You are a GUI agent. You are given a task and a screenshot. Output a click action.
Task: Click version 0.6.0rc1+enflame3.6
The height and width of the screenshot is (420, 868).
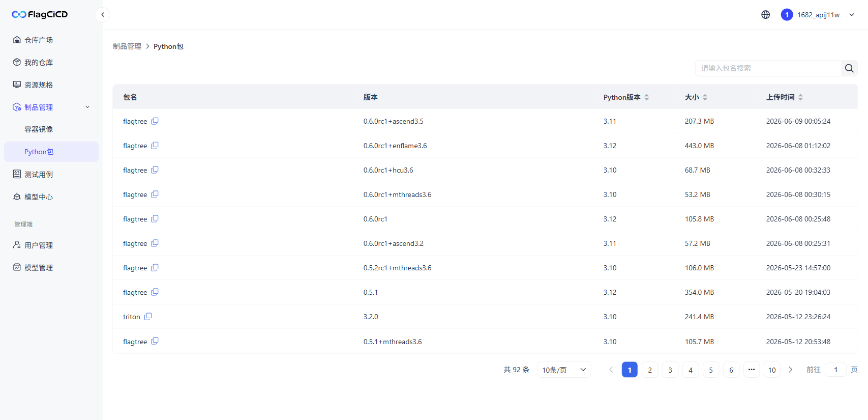coord(395,146)
